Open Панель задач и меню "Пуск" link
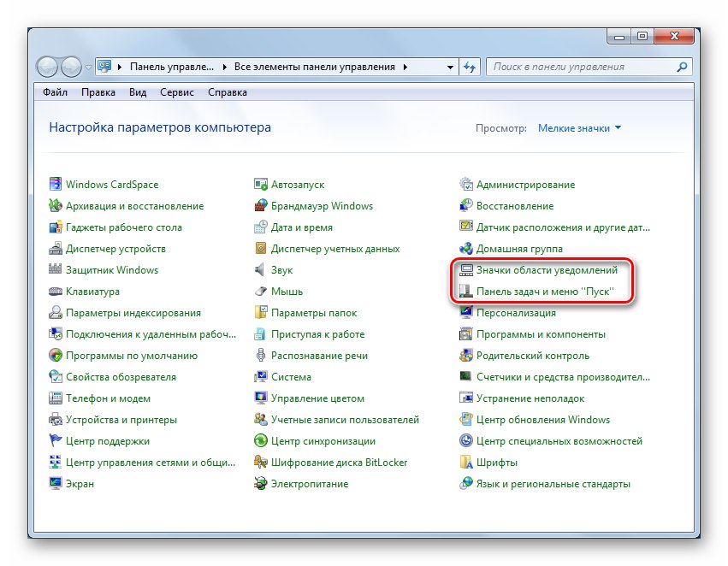The image size is (728, 566). [545, 292]
